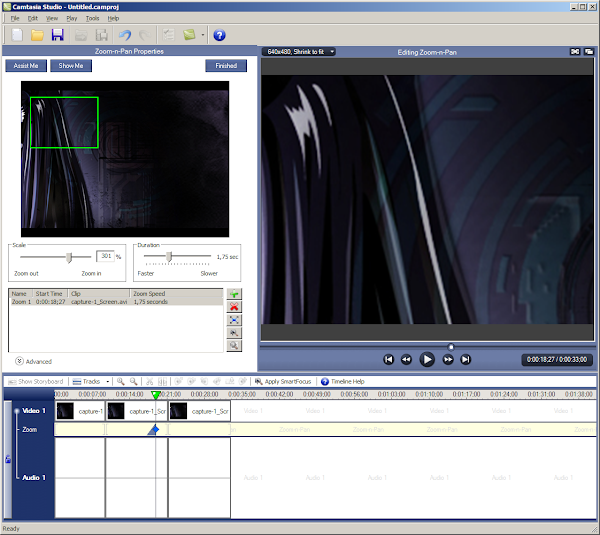Open the 640x480 Shrink to fit dropdown
Image resolution: width=600 pixels, height=535 pixels.
(x=299, y=52)
